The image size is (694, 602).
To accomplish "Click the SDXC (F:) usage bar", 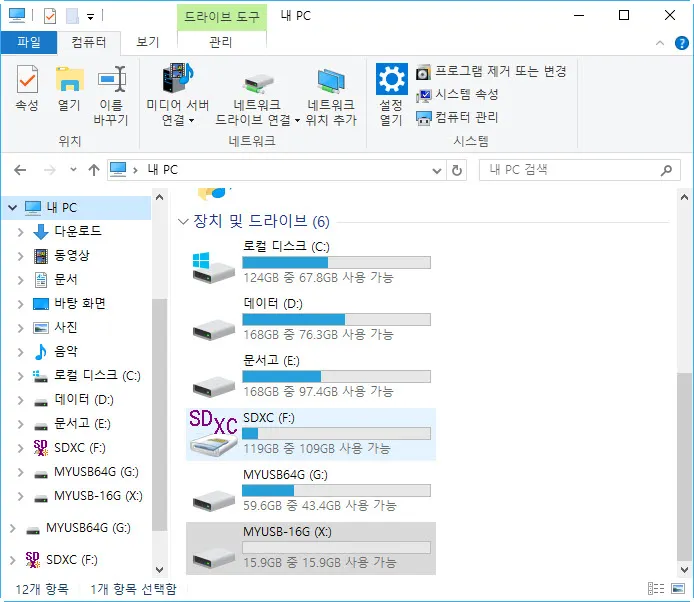I will 336,433.
